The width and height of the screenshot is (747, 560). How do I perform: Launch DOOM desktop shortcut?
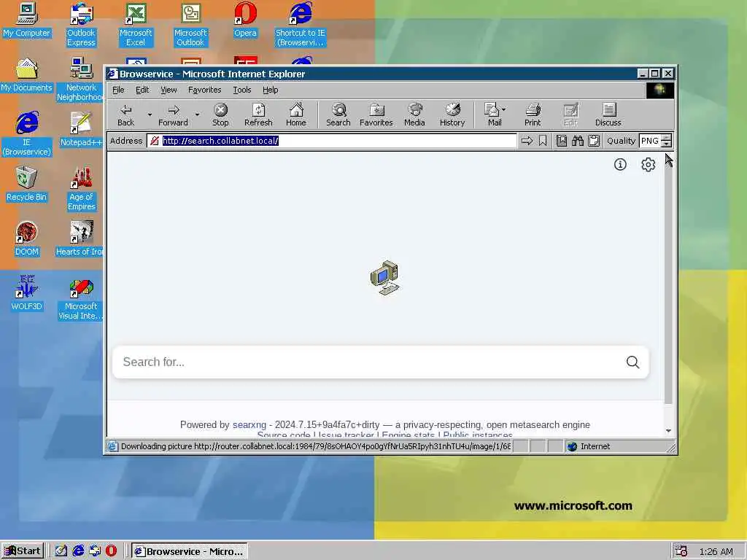click(x=26, y=238)
